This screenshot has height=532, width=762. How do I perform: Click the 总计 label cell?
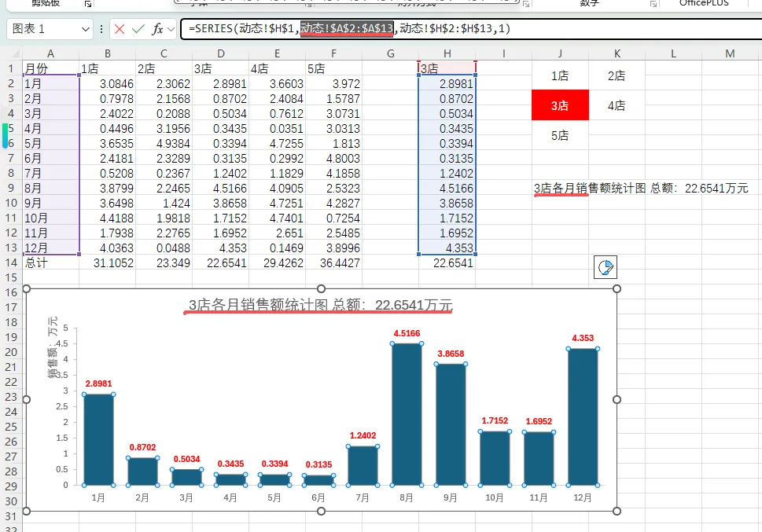(50, 262)
